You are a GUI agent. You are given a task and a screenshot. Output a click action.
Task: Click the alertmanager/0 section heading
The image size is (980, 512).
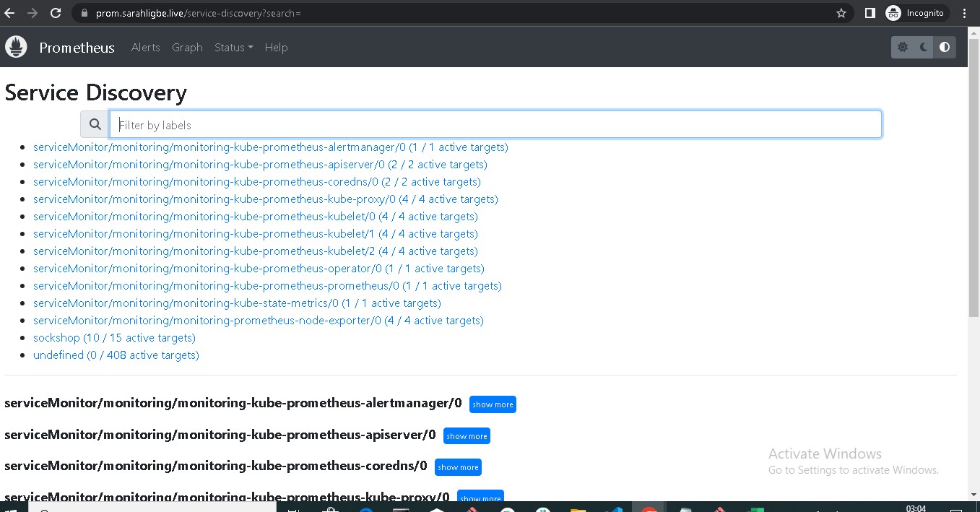point(233,403)
